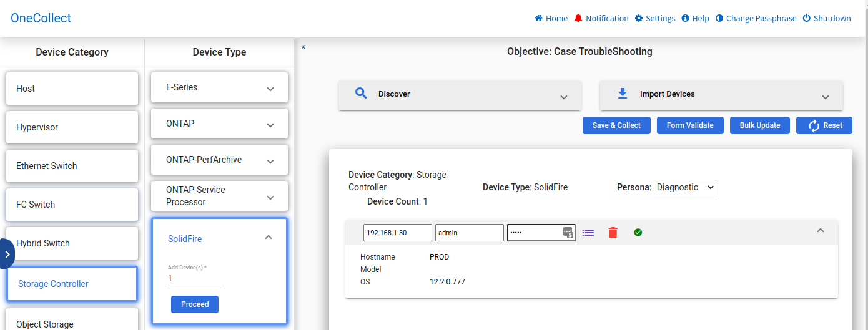Viewport: 868px width, 330px height.
Task: Expand ONTAP-Service Processor device type
Action: click(x=270, y=198)
